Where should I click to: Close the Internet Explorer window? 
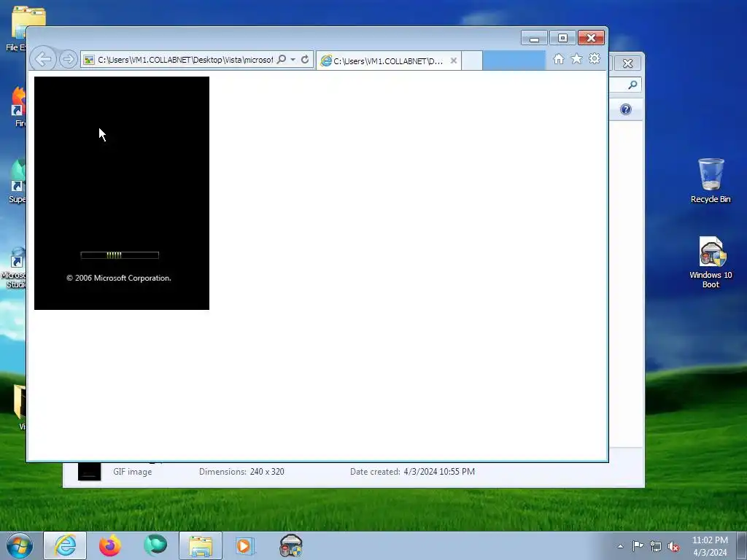[591, 38]
